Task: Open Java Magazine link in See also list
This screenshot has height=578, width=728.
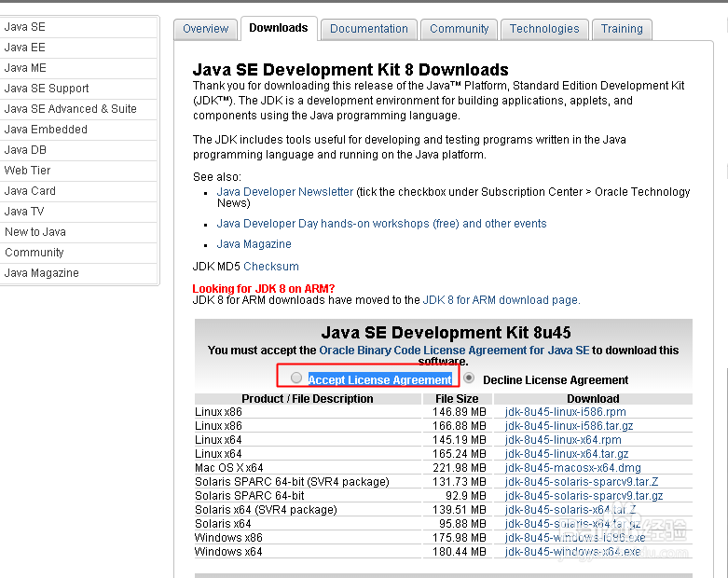Action: point(254,243)
